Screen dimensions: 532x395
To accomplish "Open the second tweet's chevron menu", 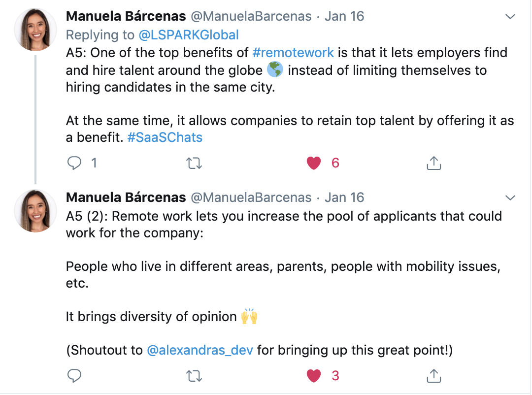I will coord(510,198).
